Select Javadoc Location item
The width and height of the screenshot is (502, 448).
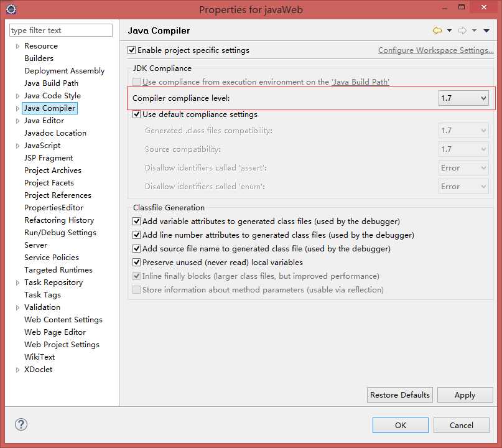55,133
